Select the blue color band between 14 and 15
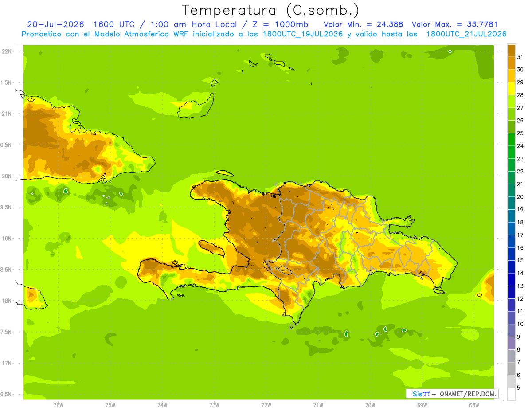The height and width of the screenshot is (411, 532). click(x=511, y=266)
